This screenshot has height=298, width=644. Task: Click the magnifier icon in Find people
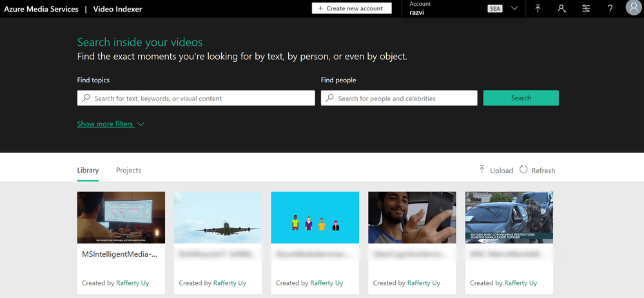point(330,98)
